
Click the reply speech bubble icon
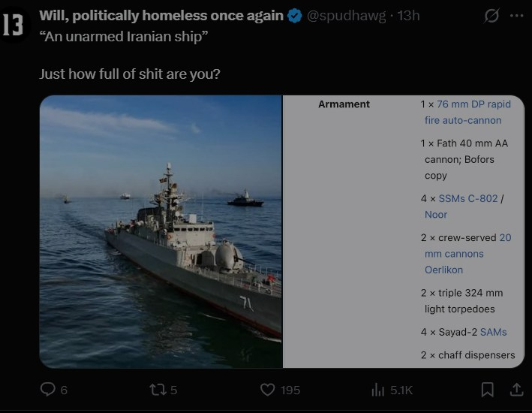[x=47, y=389]
